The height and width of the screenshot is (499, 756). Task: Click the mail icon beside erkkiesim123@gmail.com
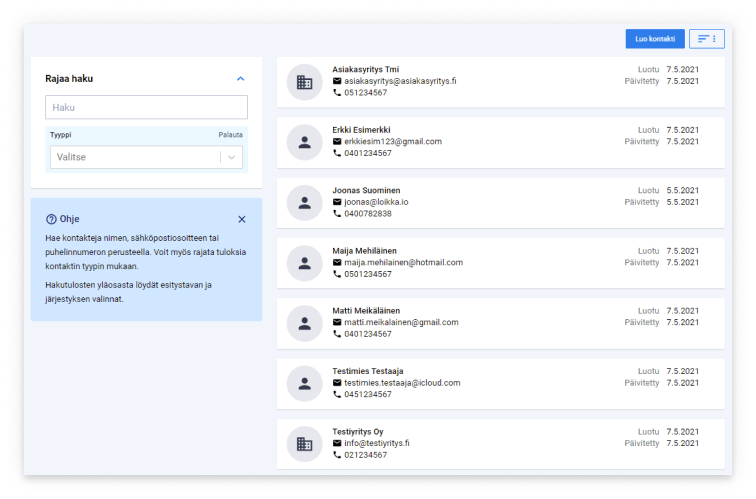coord(337,141)
